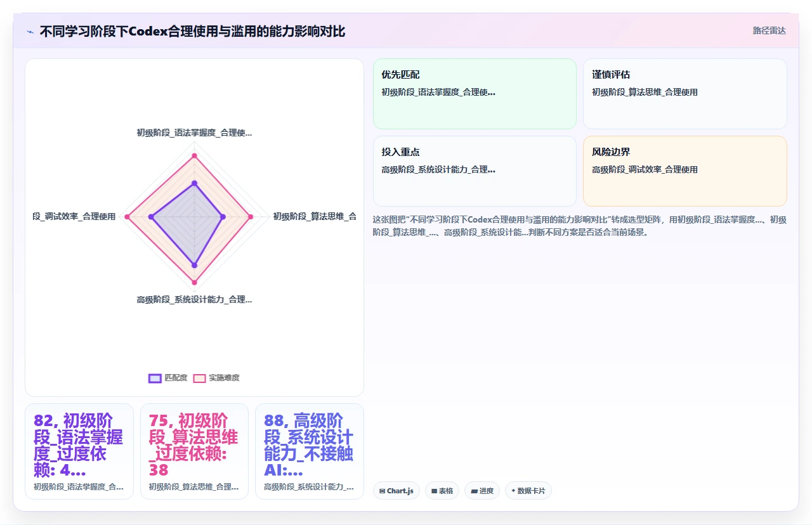Screen dimensions: 812x525
Task: Click the top radar axis label 初级阶段_语法掌握度
Action: point(194,133)
